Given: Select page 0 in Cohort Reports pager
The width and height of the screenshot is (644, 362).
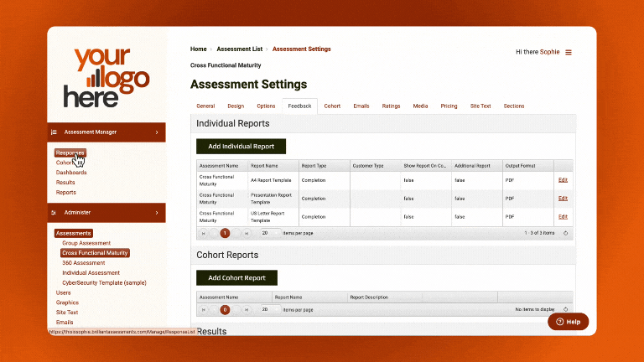Looking at the screenshot, I should click(225, 310).
